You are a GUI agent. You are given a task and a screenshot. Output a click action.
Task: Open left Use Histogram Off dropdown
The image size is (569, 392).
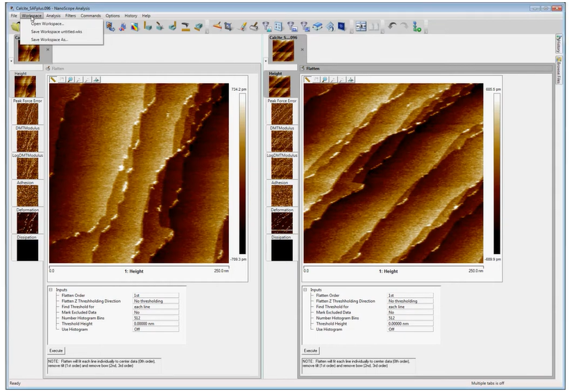point(155,329)
